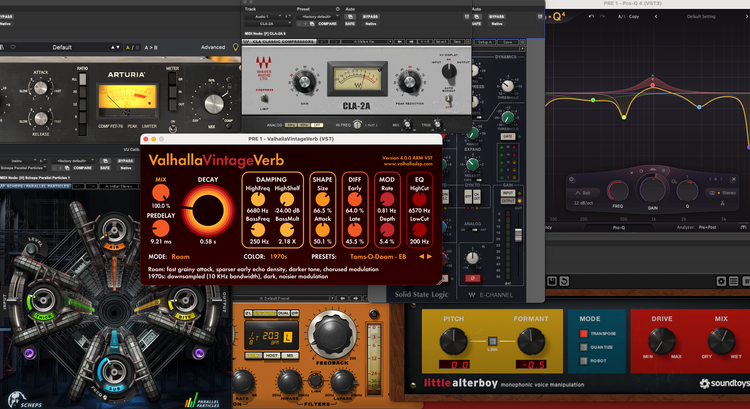Click the Pro-Q band split scissors icon

pos(722,203)
